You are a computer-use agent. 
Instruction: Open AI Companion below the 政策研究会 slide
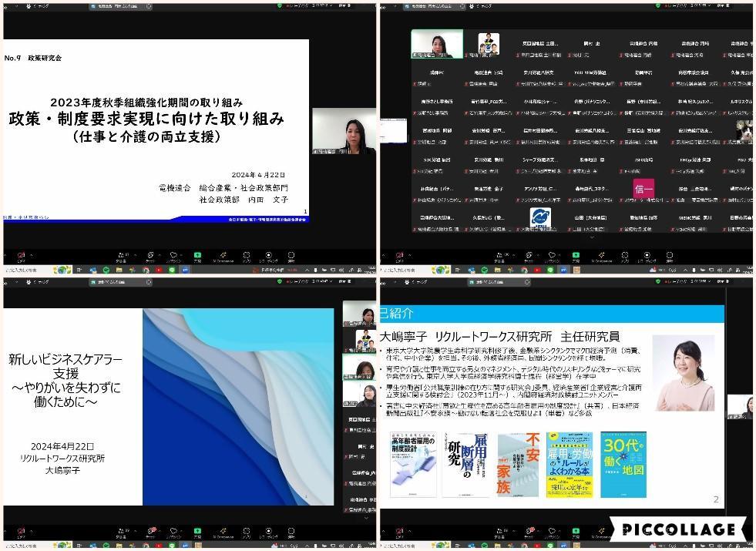(x=223, y=255)
